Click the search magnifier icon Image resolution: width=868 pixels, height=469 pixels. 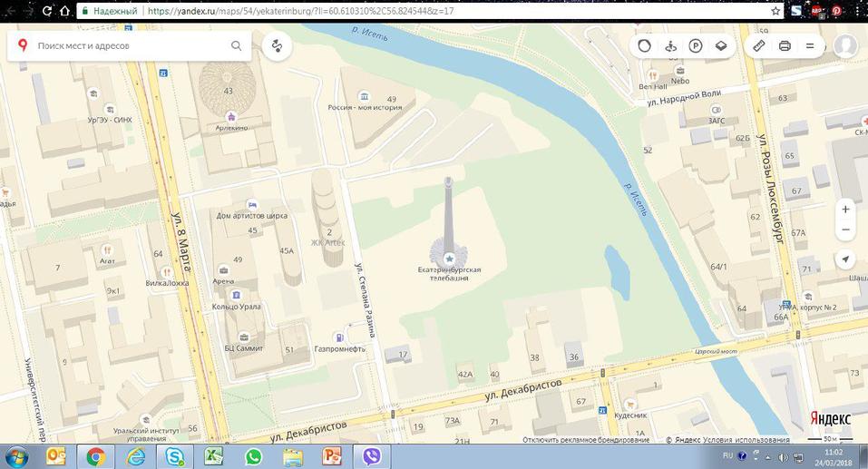pyautogui.click(x=236, y=45)
